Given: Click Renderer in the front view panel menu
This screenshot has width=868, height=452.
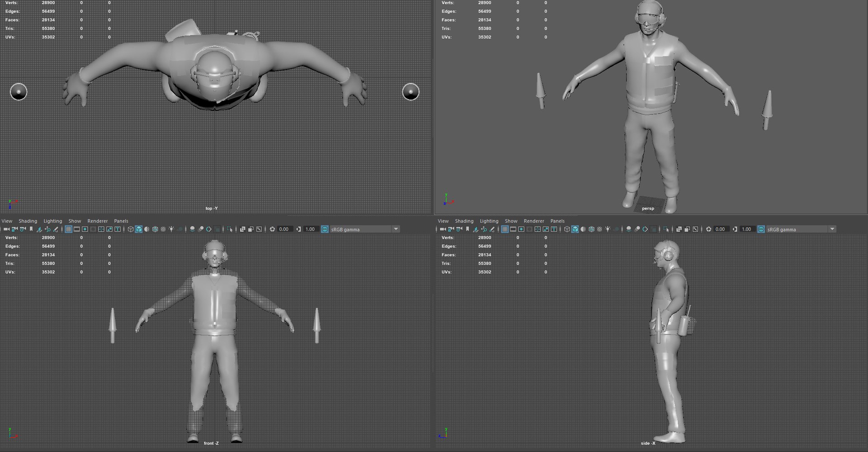Looking at the screenshot, I should click(x=98, y=221).
